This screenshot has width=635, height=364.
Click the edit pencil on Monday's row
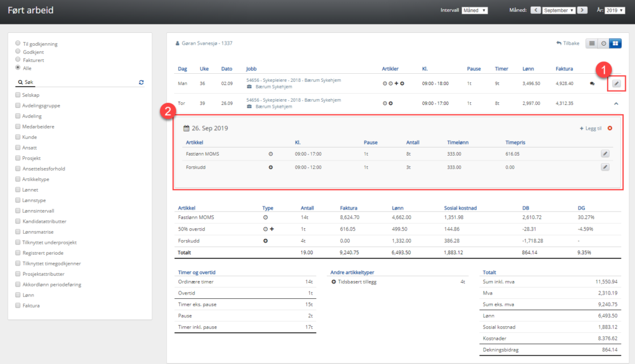(x=616, y=83)
